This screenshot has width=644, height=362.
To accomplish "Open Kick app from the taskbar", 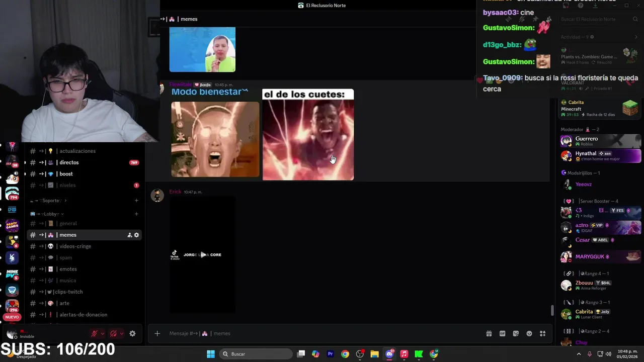I will (x=419, y=354).
